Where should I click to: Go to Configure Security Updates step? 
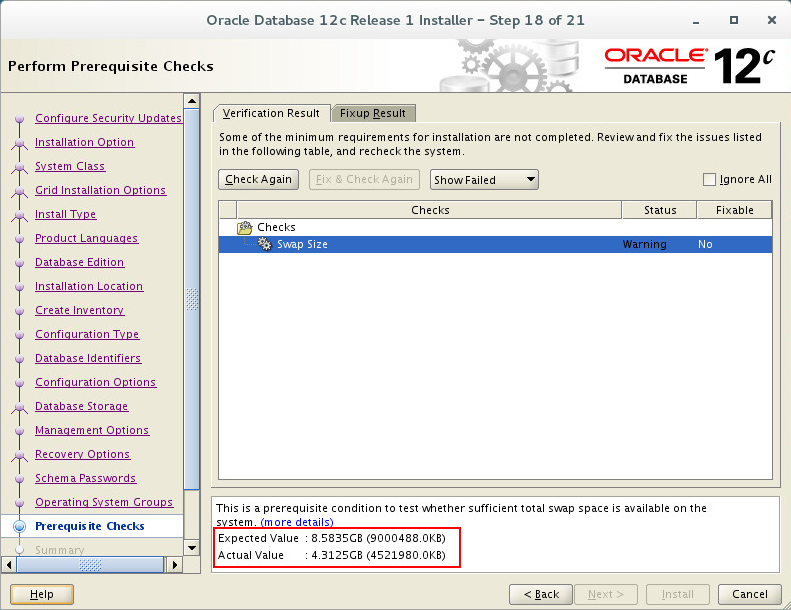click(108, 118)
